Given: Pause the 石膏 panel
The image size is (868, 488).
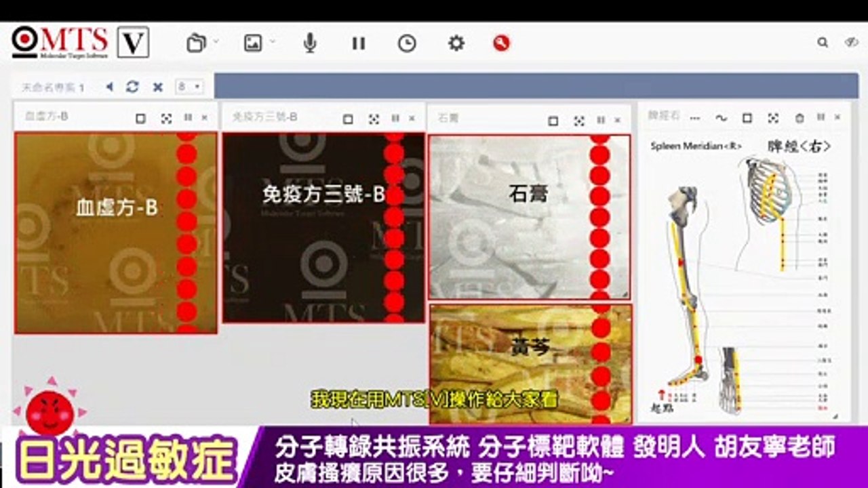Looking at the screenshot, I should click(x=601, y=120).
